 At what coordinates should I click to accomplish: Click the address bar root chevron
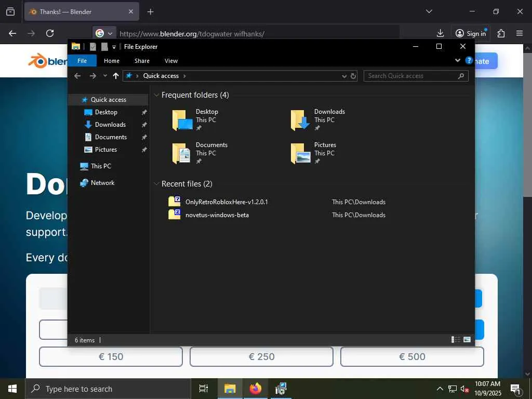pyautogui.click(x=137, y=76)
